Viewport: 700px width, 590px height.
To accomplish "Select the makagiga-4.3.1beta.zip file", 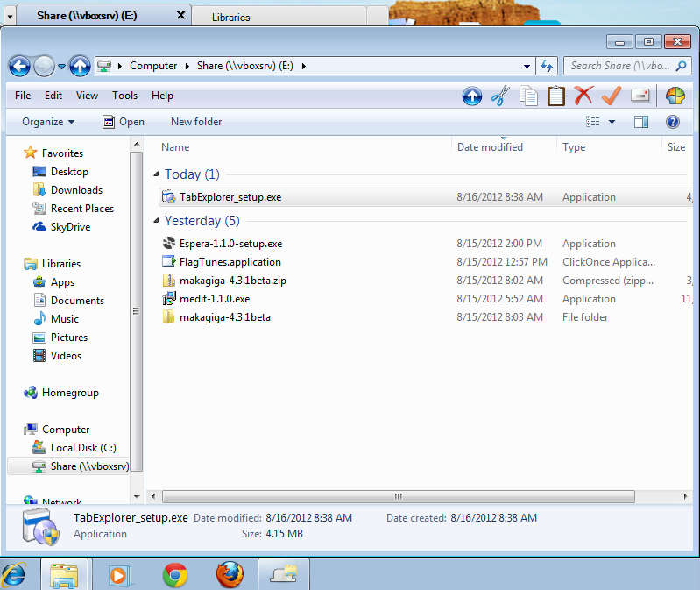I will 231,281.
